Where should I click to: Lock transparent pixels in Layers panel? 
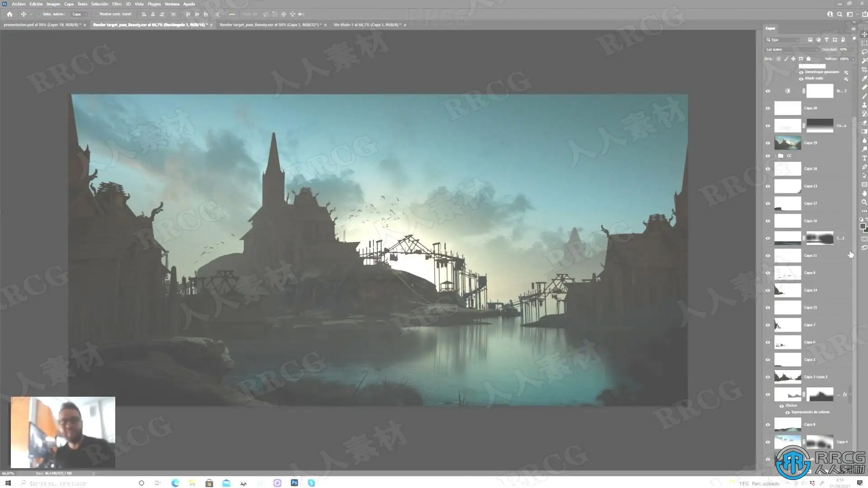(778, 59)
